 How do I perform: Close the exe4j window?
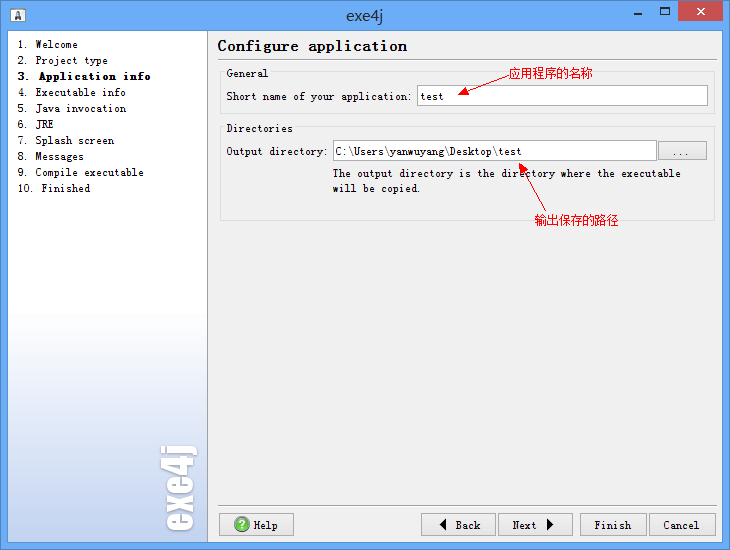click(700, 12)
